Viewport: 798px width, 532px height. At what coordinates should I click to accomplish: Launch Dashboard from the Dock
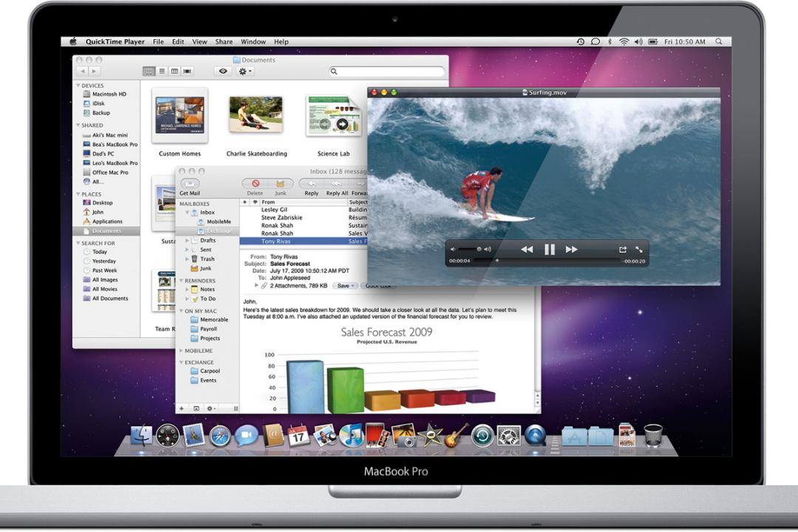pyautogui.click(x=168, y=436)
